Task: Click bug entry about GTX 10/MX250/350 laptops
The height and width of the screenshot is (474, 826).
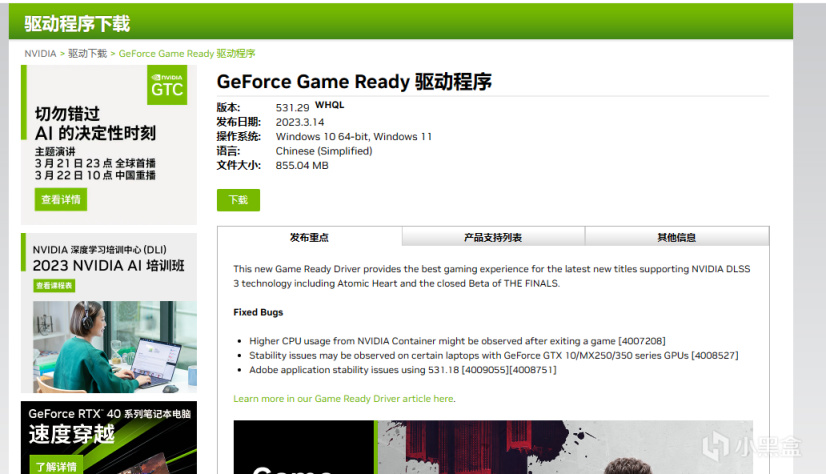Action: (494, 356)
